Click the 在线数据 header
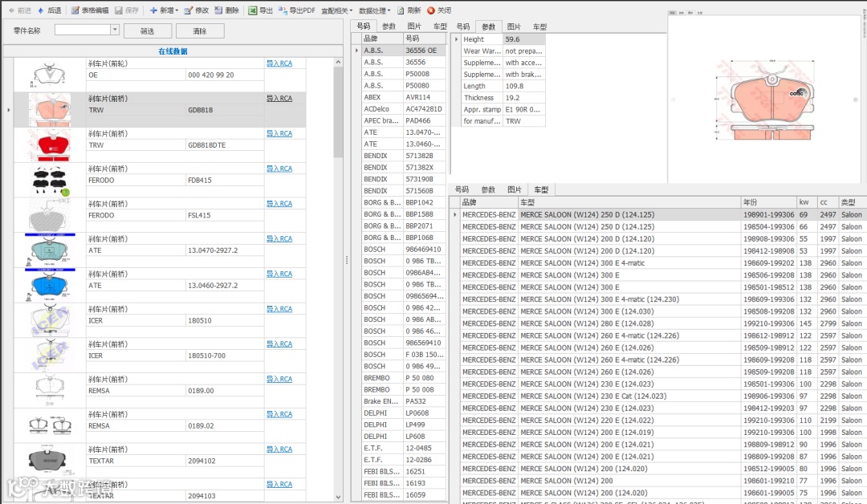The height and width of the screenshot is (504, 867). point(173,51)
